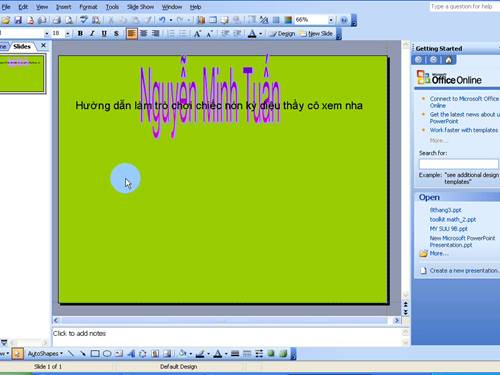The width and height of the screenshot is (500, 375).
Task: Click the Undo arrow icon
Action: (162, 20)
